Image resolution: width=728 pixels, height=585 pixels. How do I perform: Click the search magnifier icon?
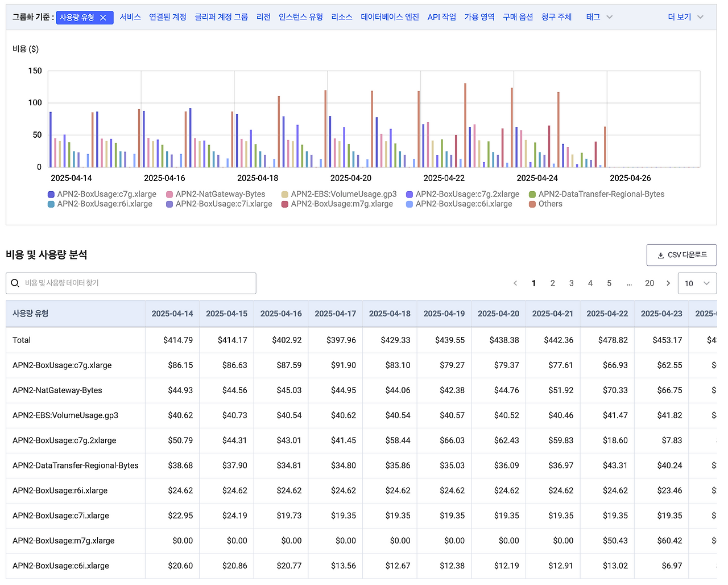15,283
